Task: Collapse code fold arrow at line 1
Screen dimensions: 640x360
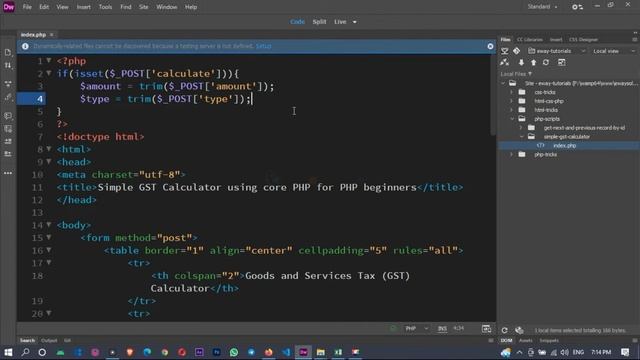Action: coord(49,60)
